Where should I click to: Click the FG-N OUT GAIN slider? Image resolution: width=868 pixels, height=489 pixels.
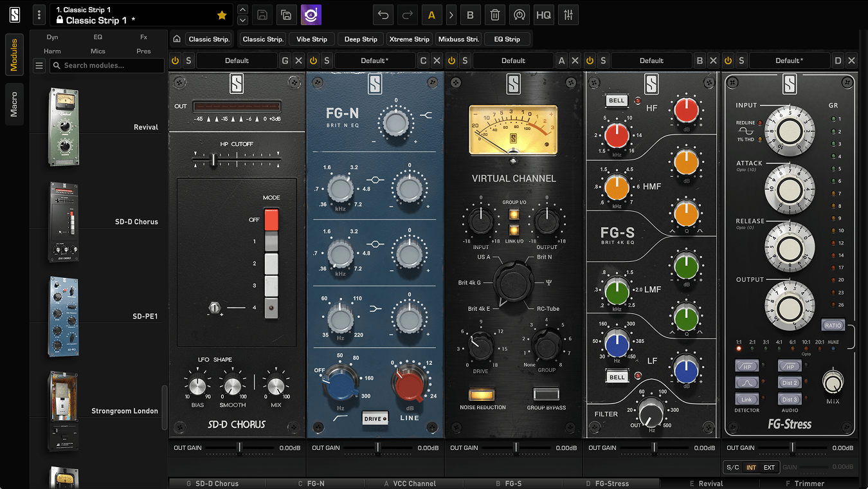tap(378, 447)
